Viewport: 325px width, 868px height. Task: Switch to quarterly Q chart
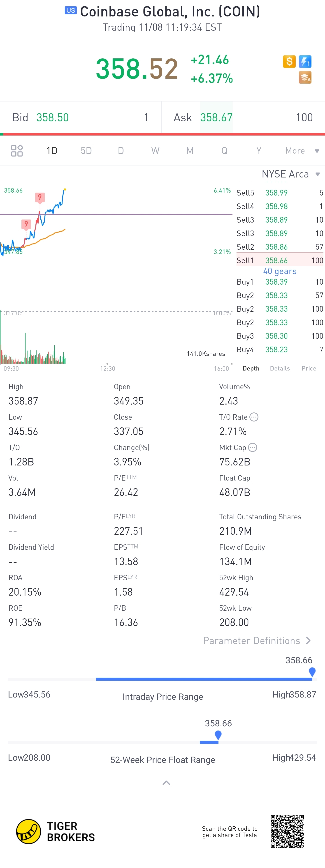tap(224, 151)
